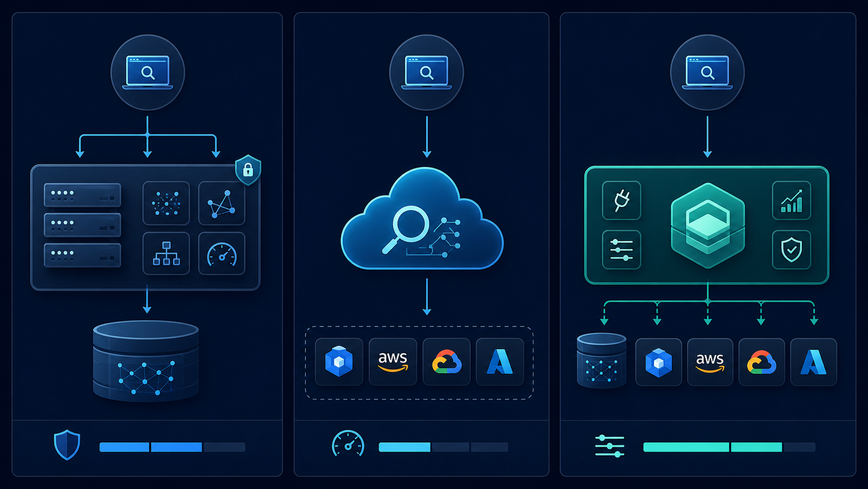The height and width of the screenshot is (489, 868).
Task: Click the central layered hexagon in the teal box
Action: tap(708, 226)
